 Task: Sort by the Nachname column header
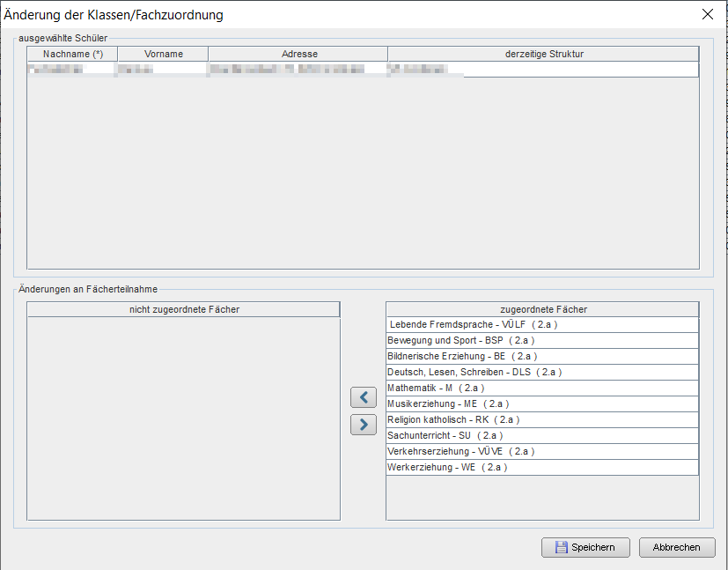click(72, 54)
